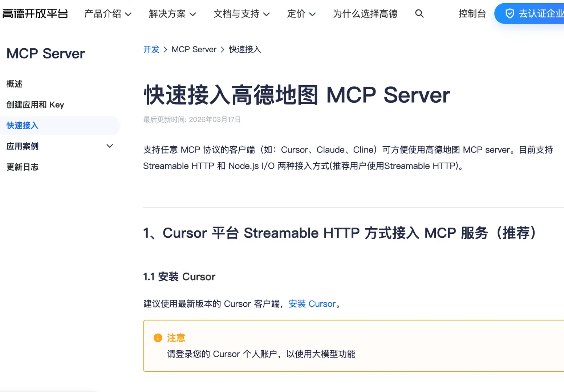564x392 pixels.
Task: Open the 解决方案 dropdown menu
Action: click(173, 14)
